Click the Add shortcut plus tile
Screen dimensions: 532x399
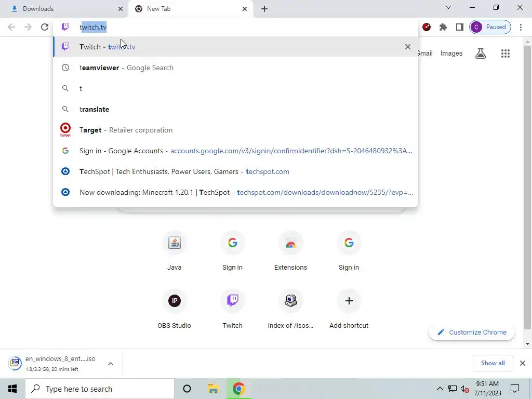point(349,309)
